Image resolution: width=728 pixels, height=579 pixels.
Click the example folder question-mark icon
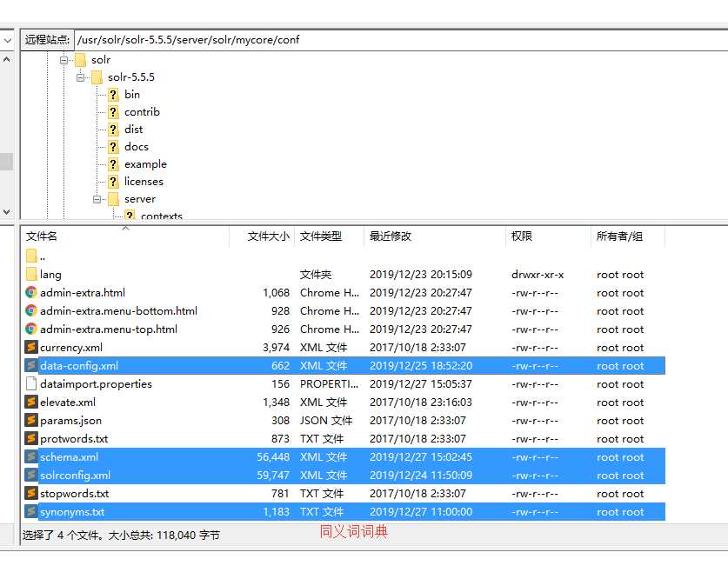coord(113,164)
